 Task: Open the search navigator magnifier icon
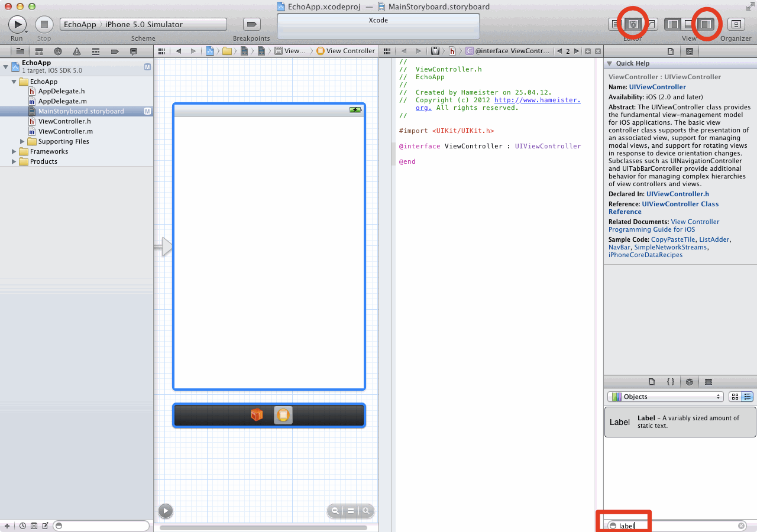click(x=58, y=51)
